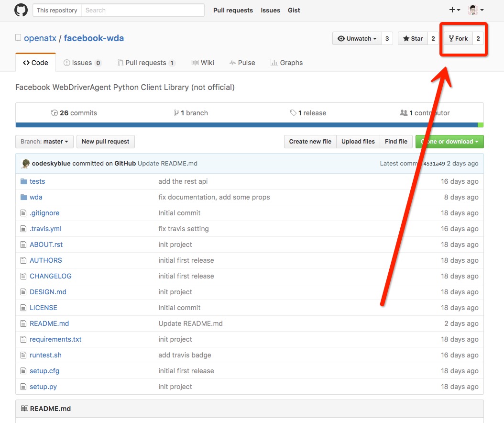504x423 pixels.
Task: Go to Pull requests in top navigation
Action: coord(233,11)
